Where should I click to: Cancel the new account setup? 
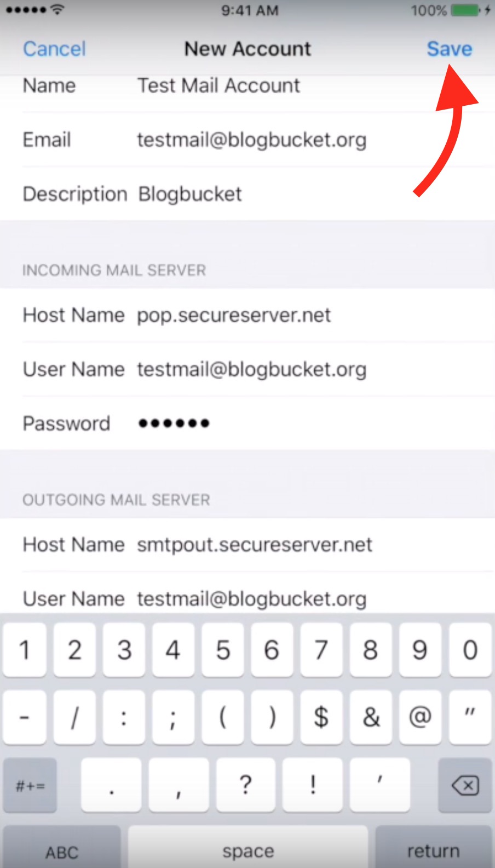tap(54, 49)
